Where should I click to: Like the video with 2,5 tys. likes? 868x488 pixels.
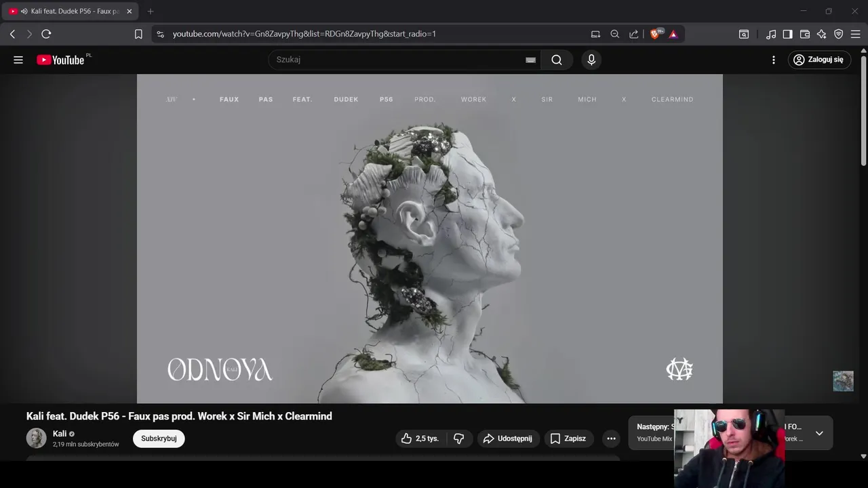click(420, 439)
